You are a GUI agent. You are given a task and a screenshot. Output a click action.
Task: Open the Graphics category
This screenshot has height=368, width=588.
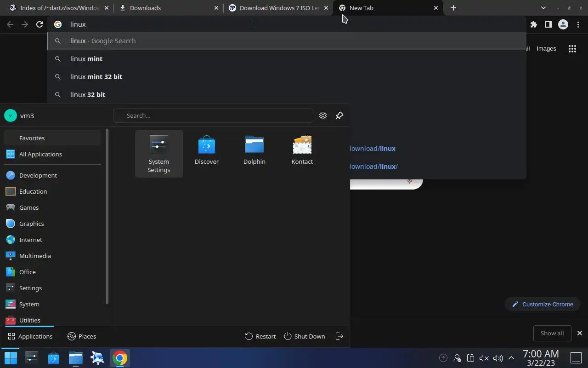[x=52, y=224]
